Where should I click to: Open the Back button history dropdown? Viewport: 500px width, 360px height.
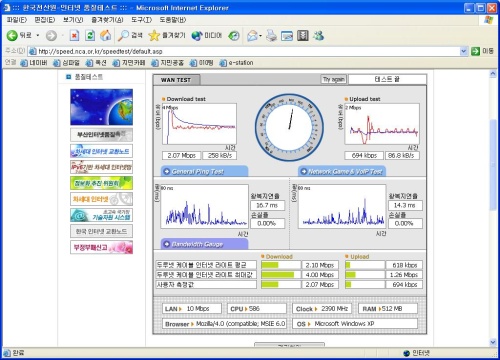[x=38, y=35]
